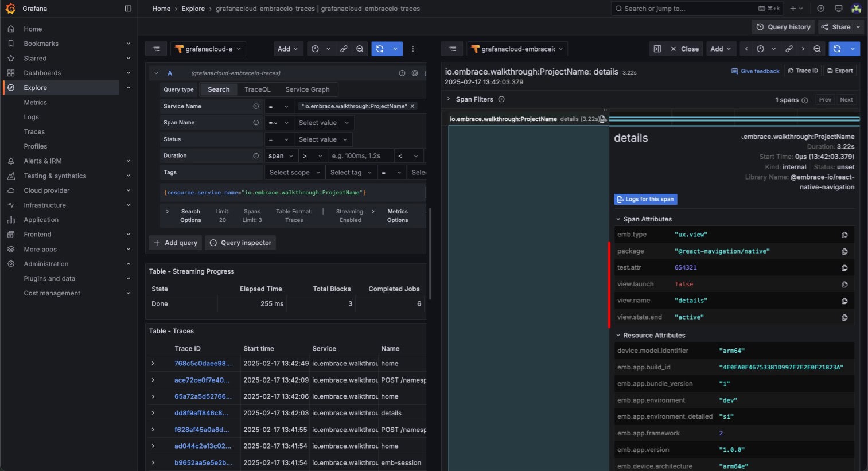Click right pane copy shortened link icon

click(789, 49)
